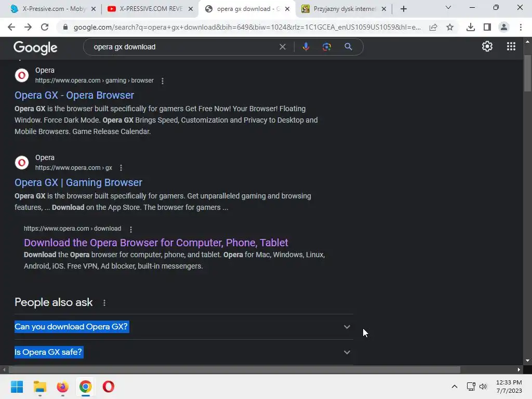Bookmark this page with the star icon
Viewport: 532px width, 399px height.
click(x=450, y=27)
